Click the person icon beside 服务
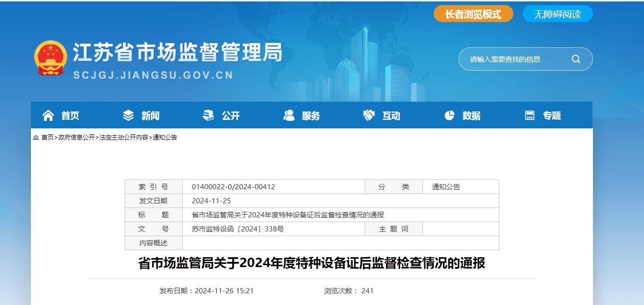Image resolution: width=644 pixels, height=305 pixels. coord(289,115)
